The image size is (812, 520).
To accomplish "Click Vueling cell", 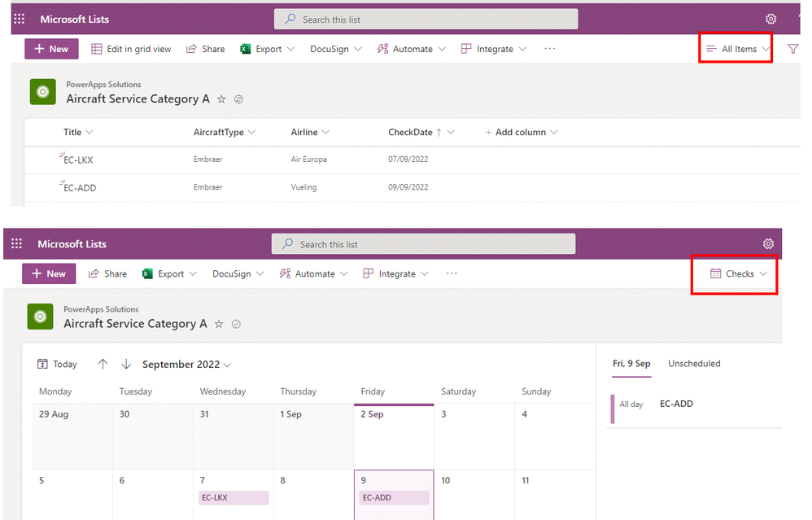I will point(303,187).
